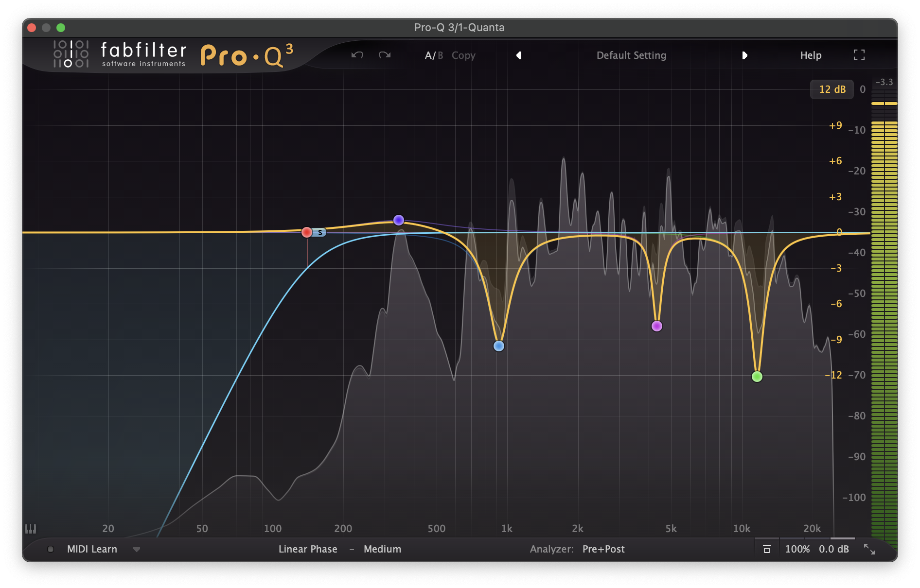920x588 pixels.
Task: Go to previous preset arrow
Action: pos(519,55)
